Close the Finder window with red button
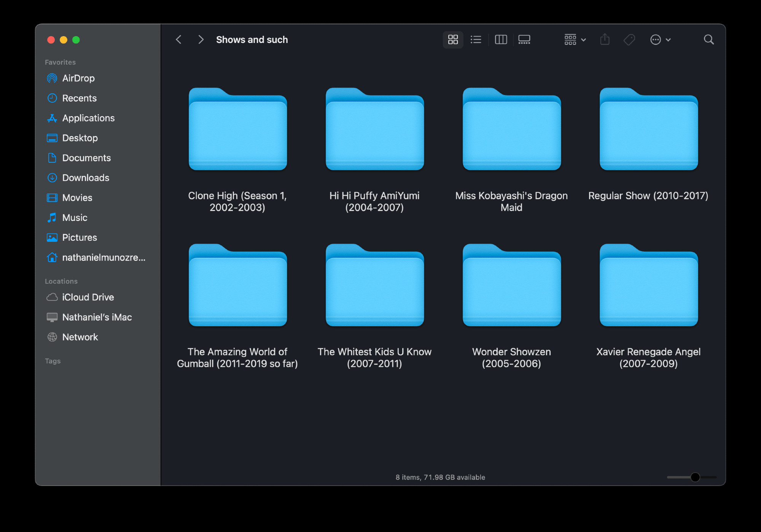Screen dimensions: 761x532 (51, 40)
